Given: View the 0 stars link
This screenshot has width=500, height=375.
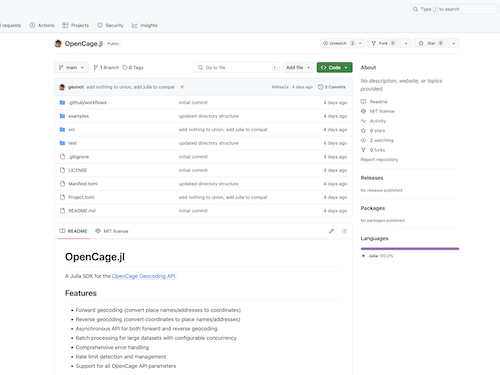Looking at the screenshot, I should [377, 131].
